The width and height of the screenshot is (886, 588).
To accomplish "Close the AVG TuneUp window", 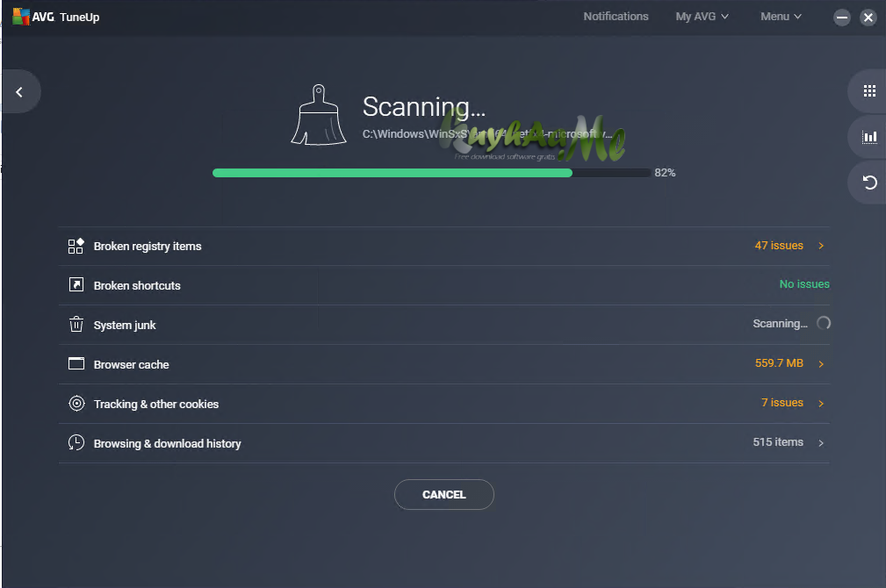I will point(868,18).
